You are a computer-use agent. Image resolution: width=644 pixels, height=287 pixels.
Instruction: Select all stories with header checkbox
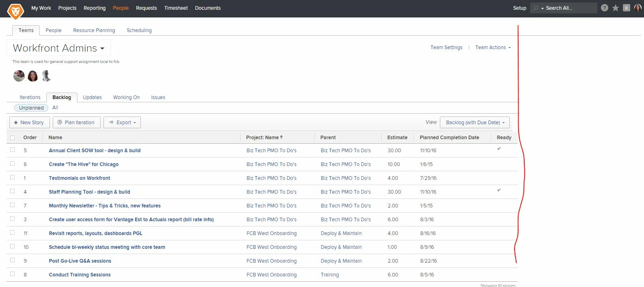[12, 138]
